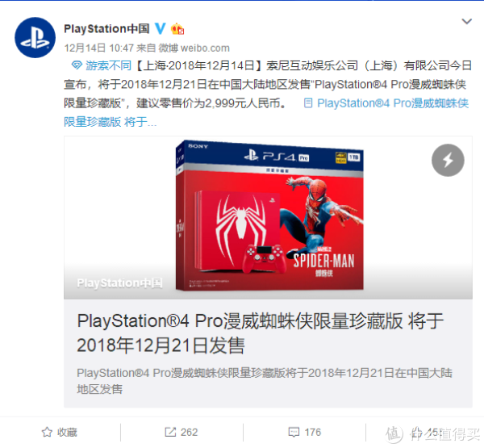Click the PlayStation中国 account name
The width and height of the screenshot is (484, 448).
106,29
